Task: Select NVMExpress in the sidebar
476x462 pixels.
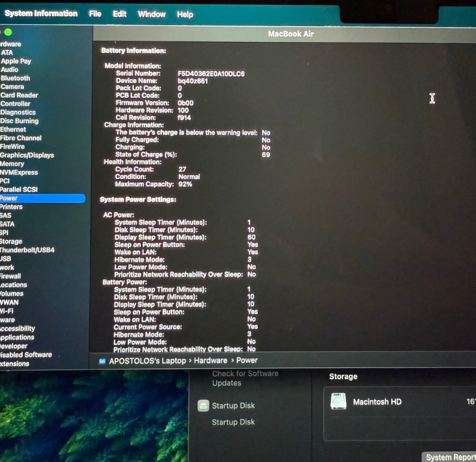Action: (x=19, y=172)
